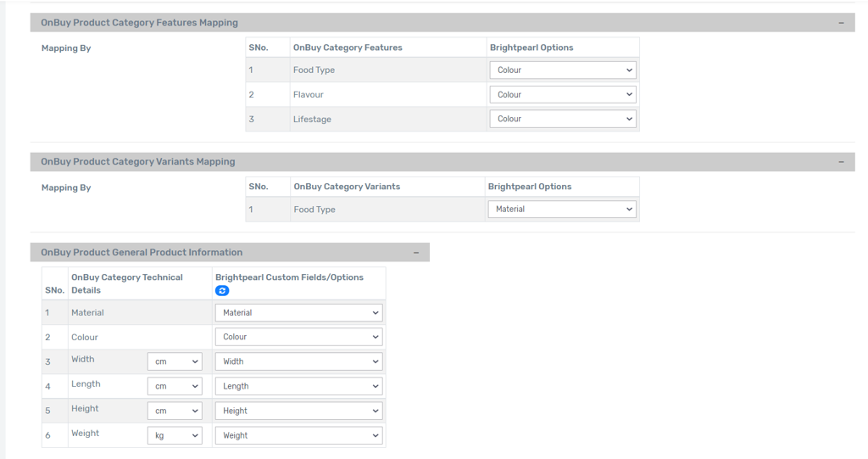Click the Weight label in technical details
The height and width of the screenshot is (459, 868).
click(86, 433)
